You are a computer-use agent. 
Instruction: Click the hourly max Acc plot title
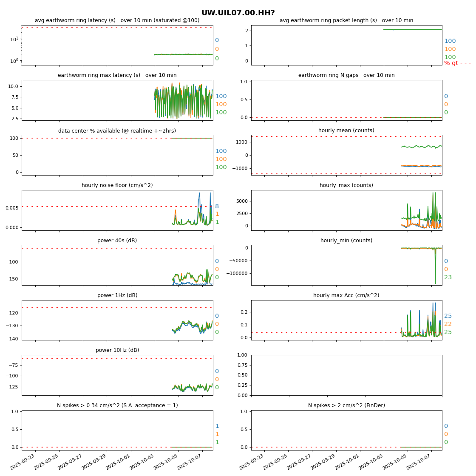coord(346,295)
